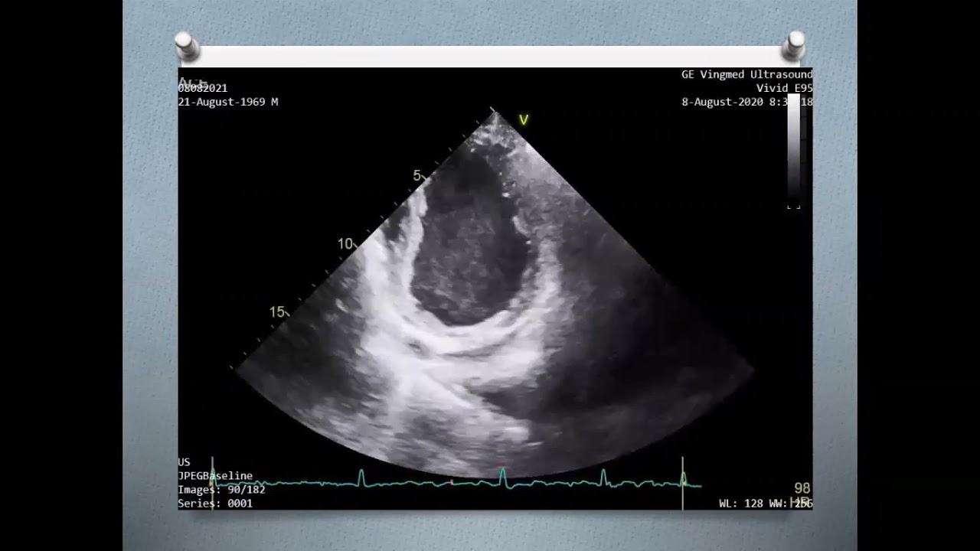The height and width of the screenshot is (551, 980).
Task: Click the 'GE Vingmed Ultrasound' label
Action: click(x=746, y=74)
